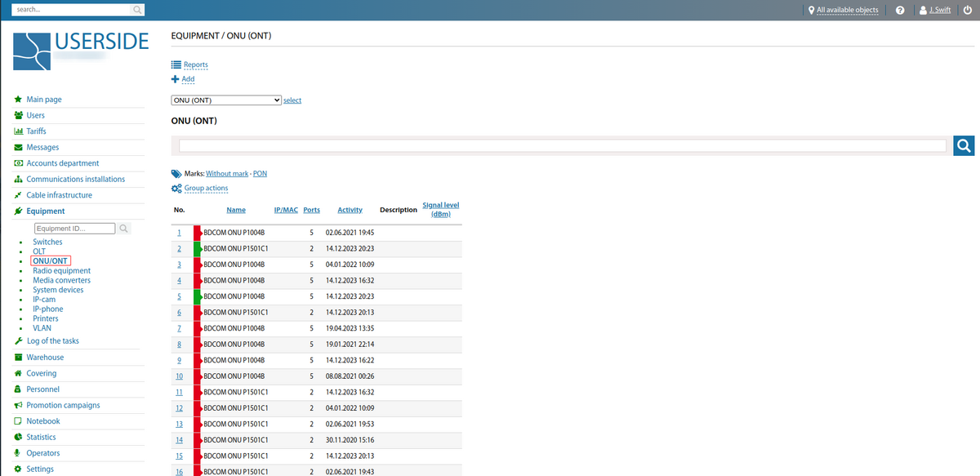This screenshot has height=476, width=980.
Task: Expand Log of the tasks section
Action: click(51, 340)
